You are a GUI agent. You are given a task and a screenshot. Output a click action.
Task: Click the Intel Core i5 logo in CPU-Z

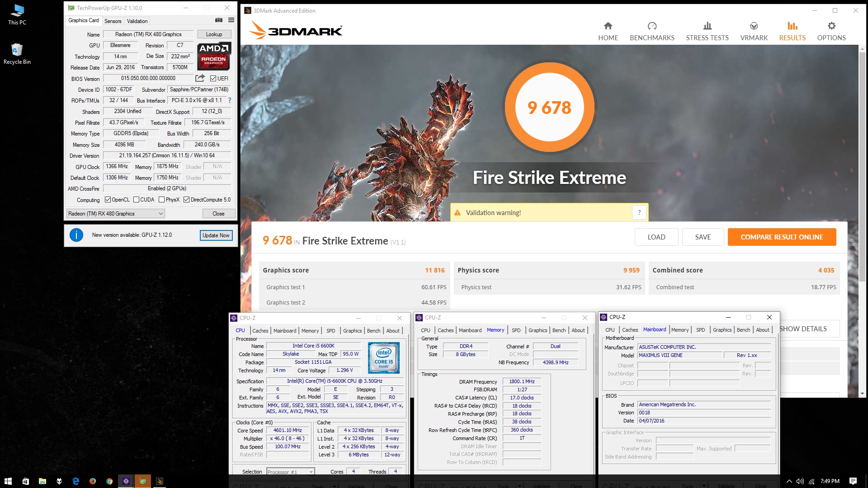[384, 358]
